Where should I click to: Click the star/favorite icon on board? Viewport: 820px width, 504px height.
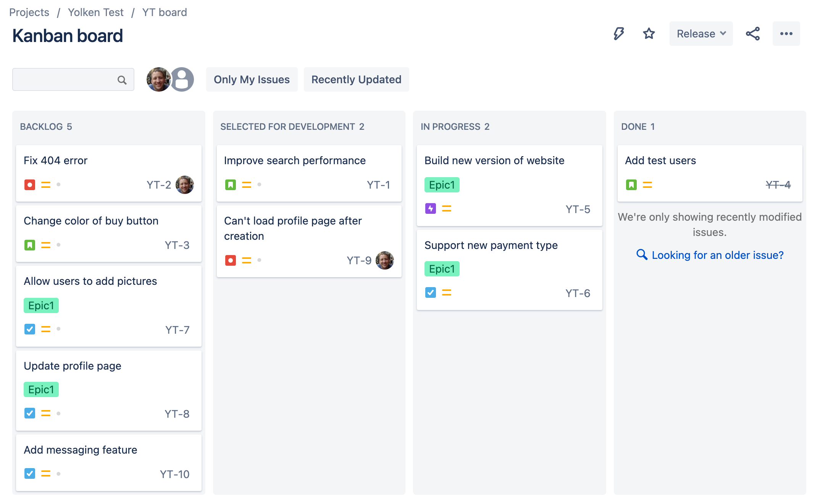[x=648, y=34]
